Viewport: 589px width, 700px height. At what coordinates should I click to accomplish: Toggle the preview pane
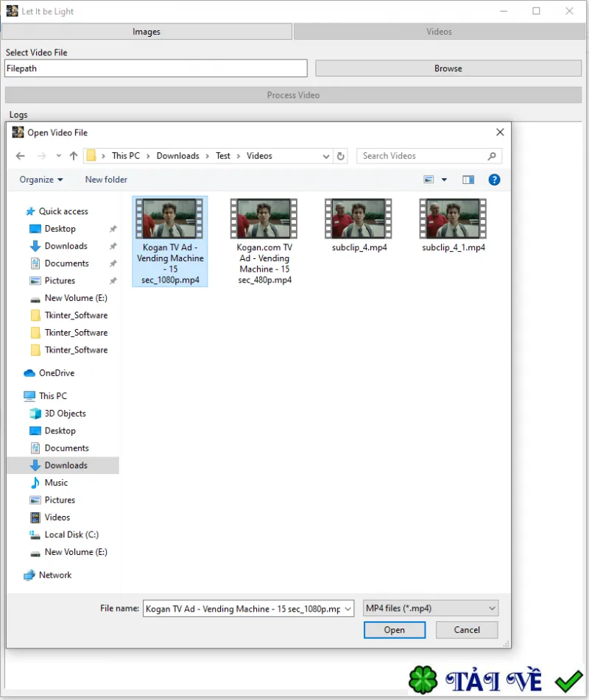468,180
